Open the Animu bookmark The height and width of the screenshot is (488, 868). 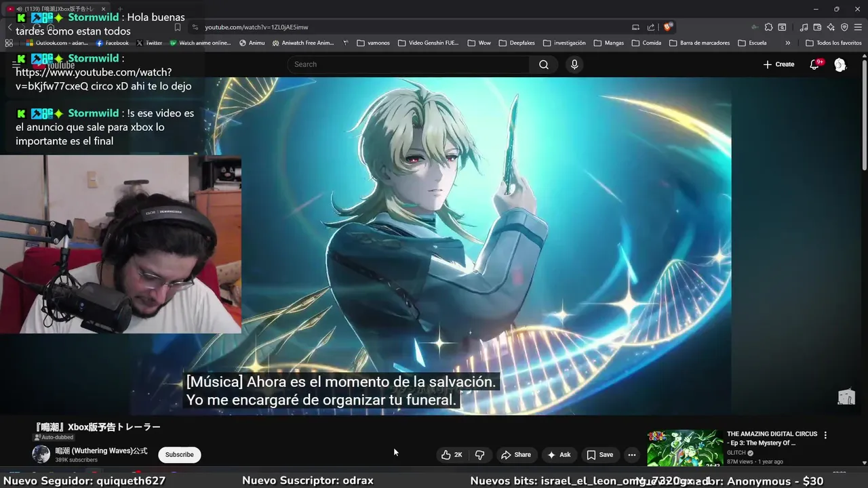[252, 43]
